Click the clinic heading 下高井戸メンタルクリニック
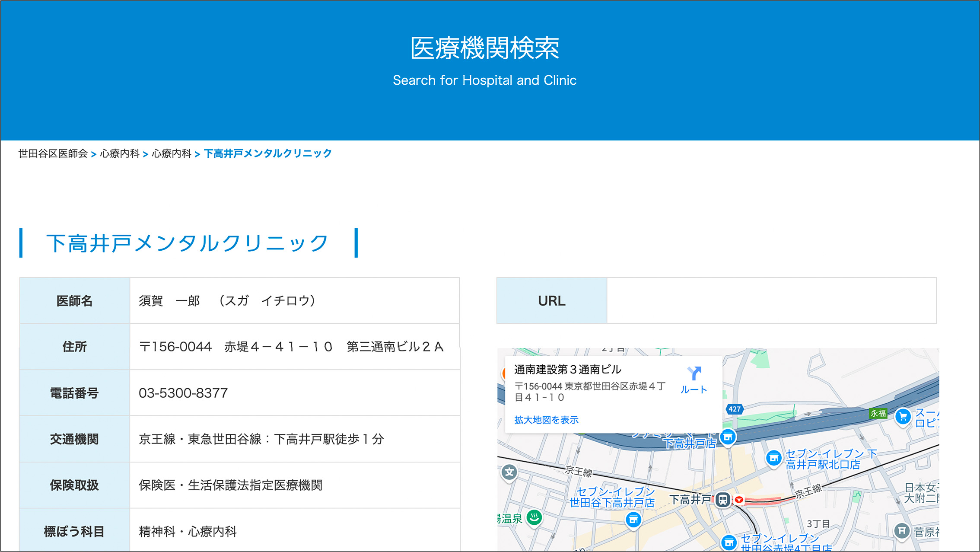This screenshot has width=980, height=552. click(188, 243)
